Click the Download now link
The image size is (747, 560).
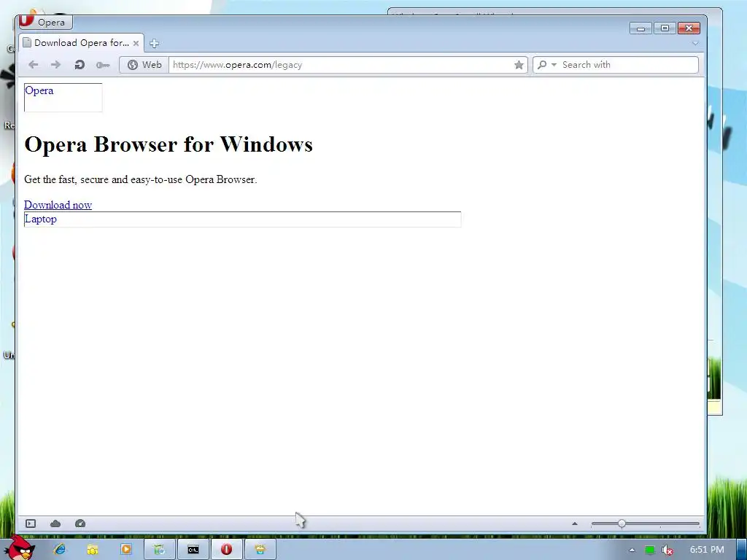click(58, 205)
